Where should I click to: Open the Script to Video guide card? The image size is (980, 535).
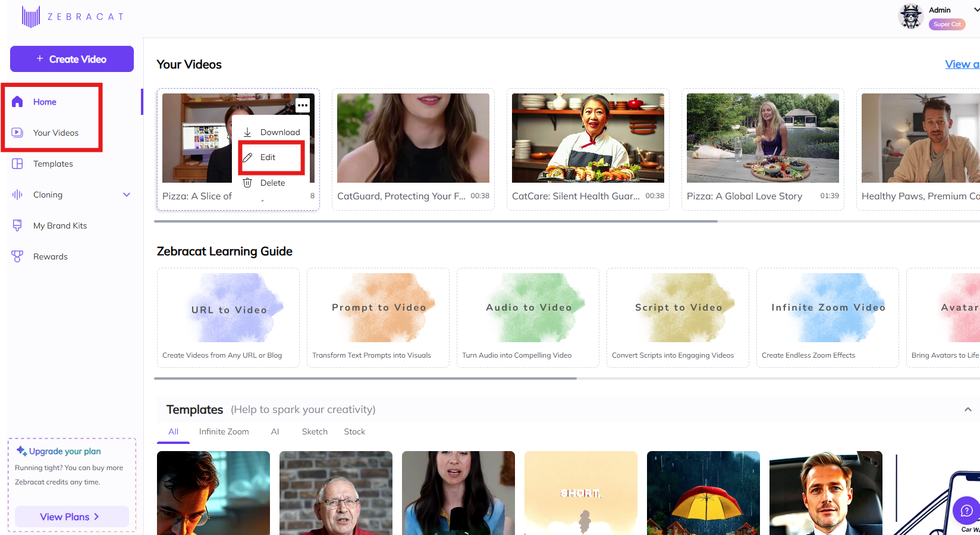click(x=678, y=317)
